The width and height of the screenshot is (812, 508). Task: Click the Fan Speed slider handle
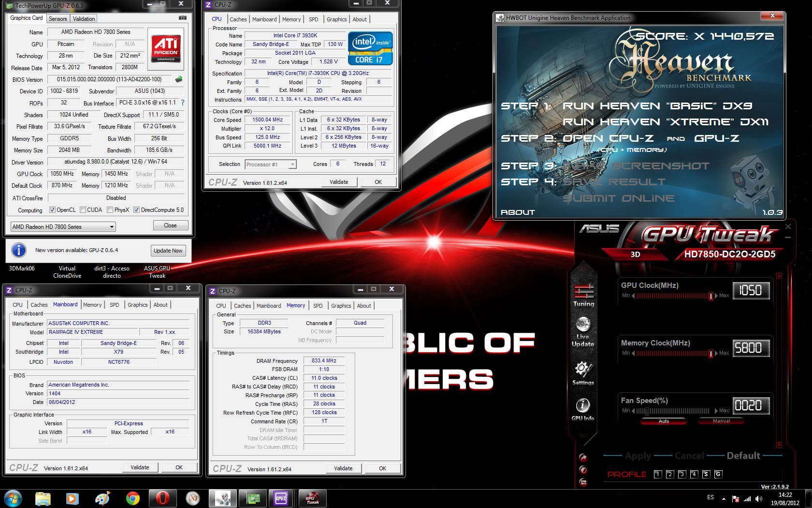(x=646, y=411)
